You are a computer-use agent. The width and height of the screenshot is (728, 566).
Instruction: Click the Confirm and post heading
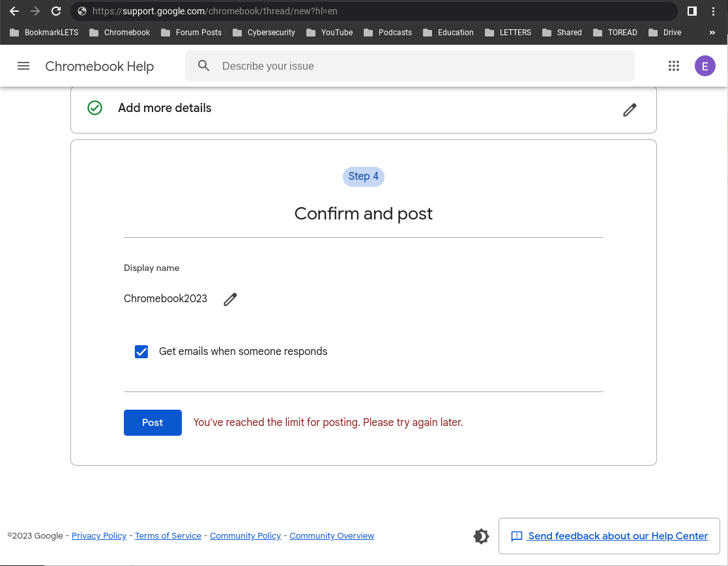pos(364,214)
